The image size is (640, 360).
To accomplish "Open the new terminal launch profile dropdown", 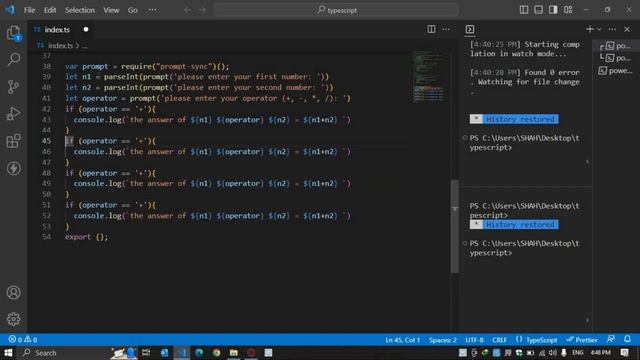I will point(599,29).
